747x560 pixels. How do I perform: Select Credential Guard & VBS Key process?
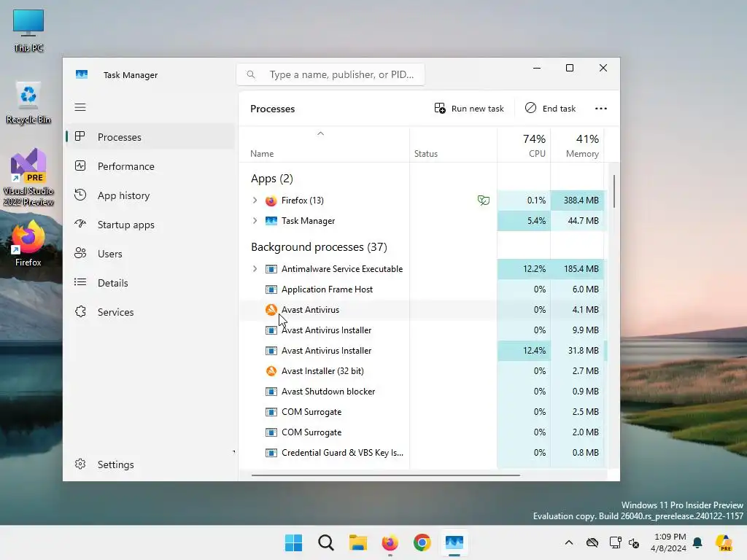click(422, 453)
